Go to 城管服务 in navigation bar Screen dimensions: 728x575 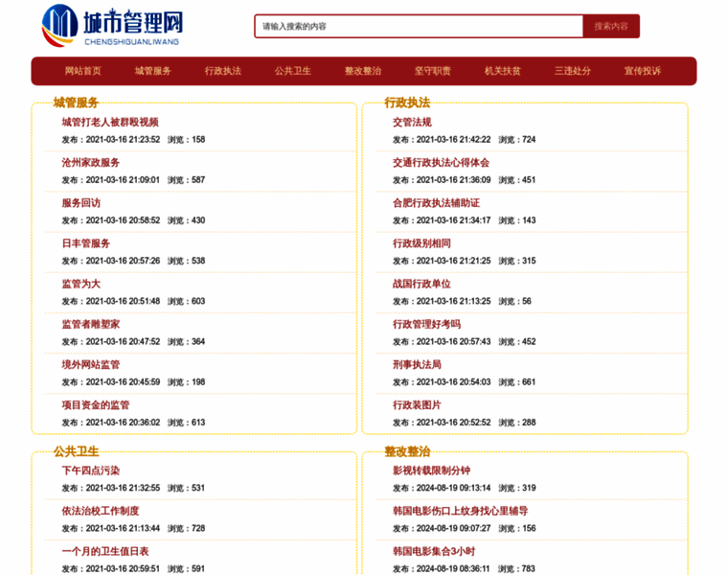pos(153,71)
